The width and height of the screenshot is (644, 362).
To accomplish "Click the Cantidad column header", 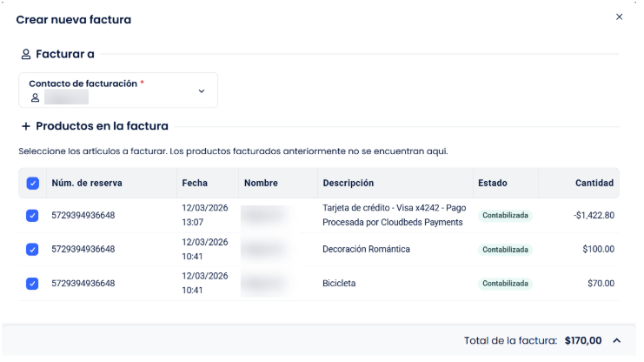I will coord(594,184).
